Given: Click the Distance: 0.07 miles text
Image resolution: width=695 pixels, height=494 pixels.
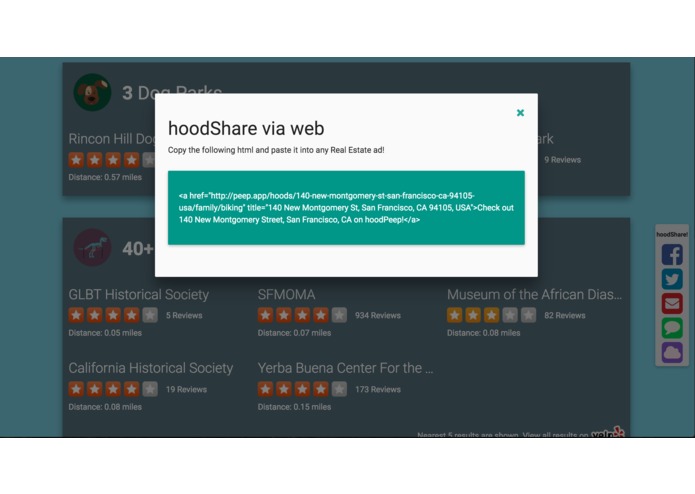Looking at the screenshot, I should tap(294, 333).
